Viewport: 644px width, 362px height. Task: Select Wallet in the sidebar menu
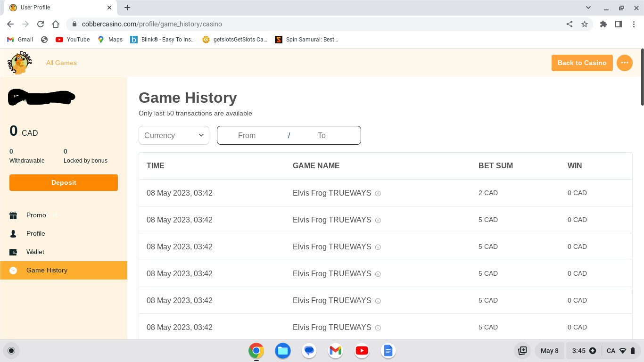[x=35, y=252]
